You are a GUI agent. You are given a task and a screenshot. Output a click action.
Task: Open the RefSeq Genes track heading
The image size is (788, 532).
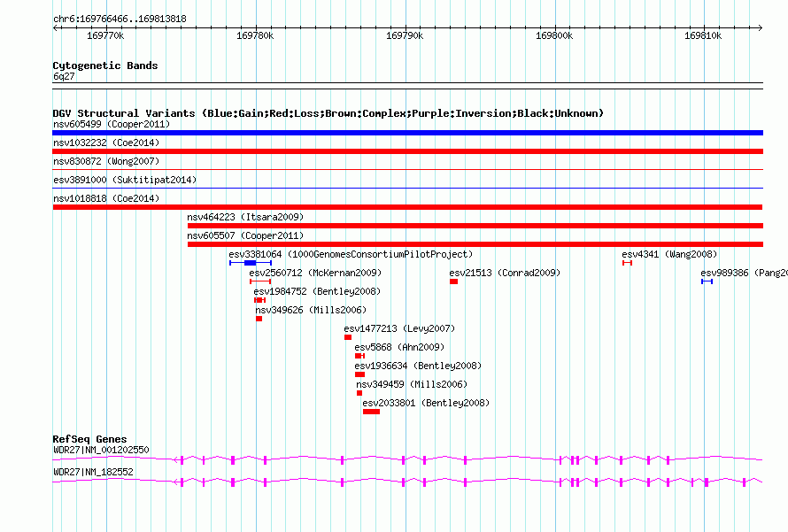(89, 439)
